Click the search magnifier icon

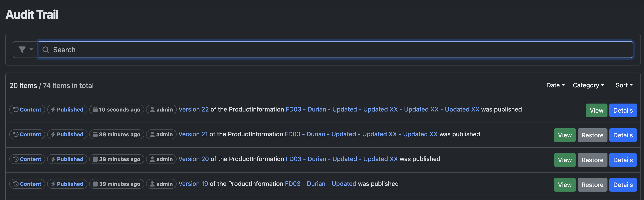pyautogui.click(x=46, y=50)
